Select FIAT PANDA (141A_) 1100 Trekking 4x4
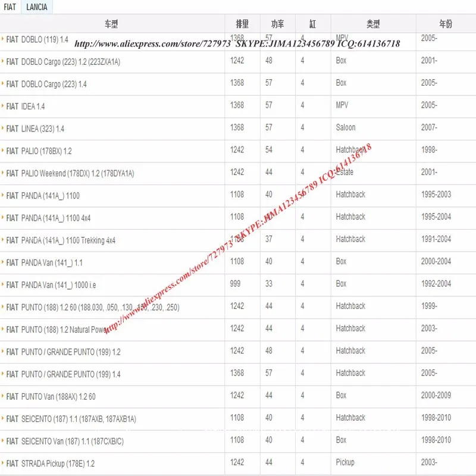476x476 pixels. click(61, 240)
